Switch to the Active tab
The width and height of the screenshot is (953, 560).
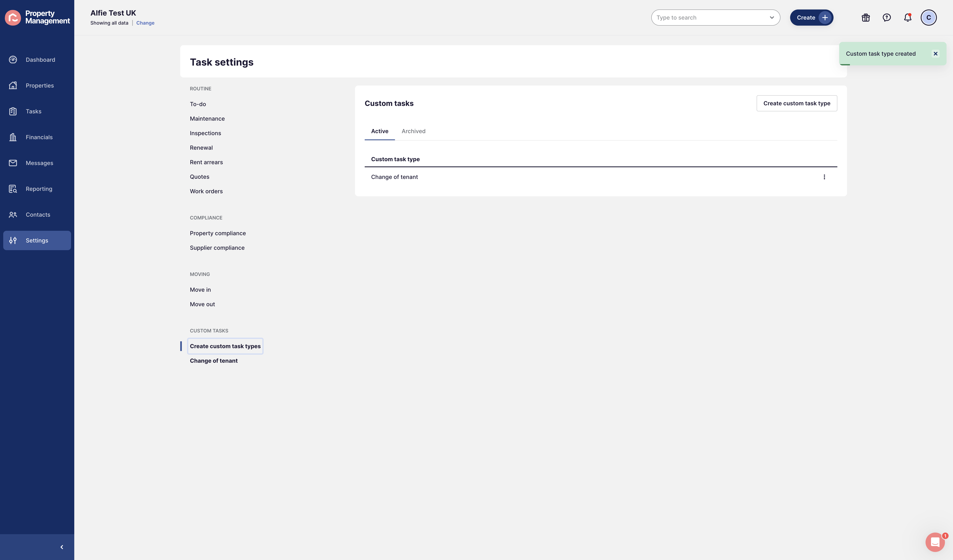pyautogui.click(x=379, y=131)
